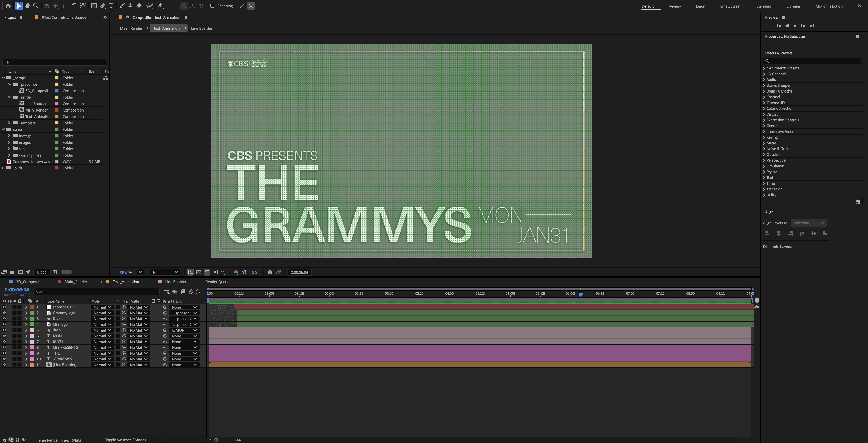
Task: Open the Half resolution dropdown
Action: point(165,272)
